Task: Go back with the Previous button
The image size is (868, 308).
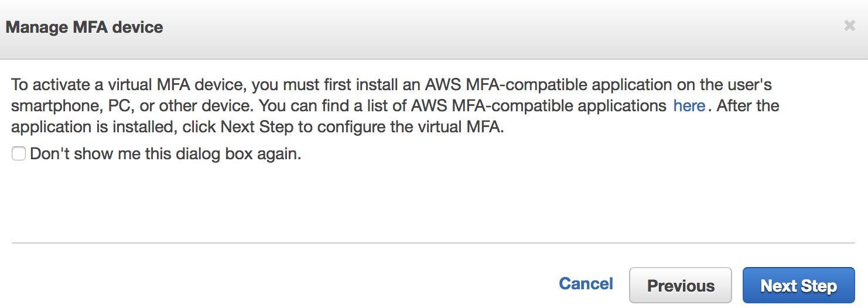Action: 680,286
